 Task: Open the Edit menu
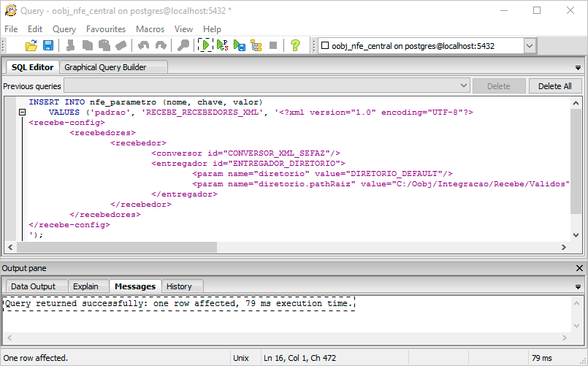coord(35,29)
